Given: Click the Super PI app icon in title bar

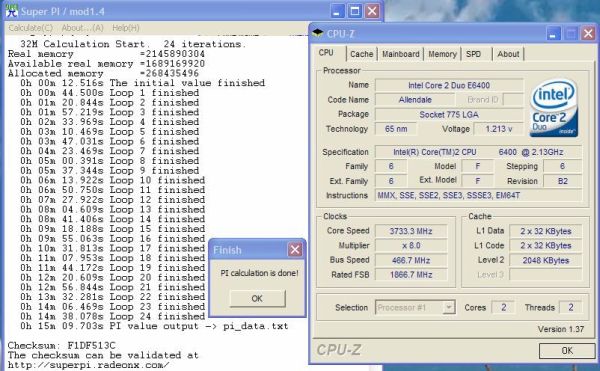Looking at the screenshot, I should point(12,11).
